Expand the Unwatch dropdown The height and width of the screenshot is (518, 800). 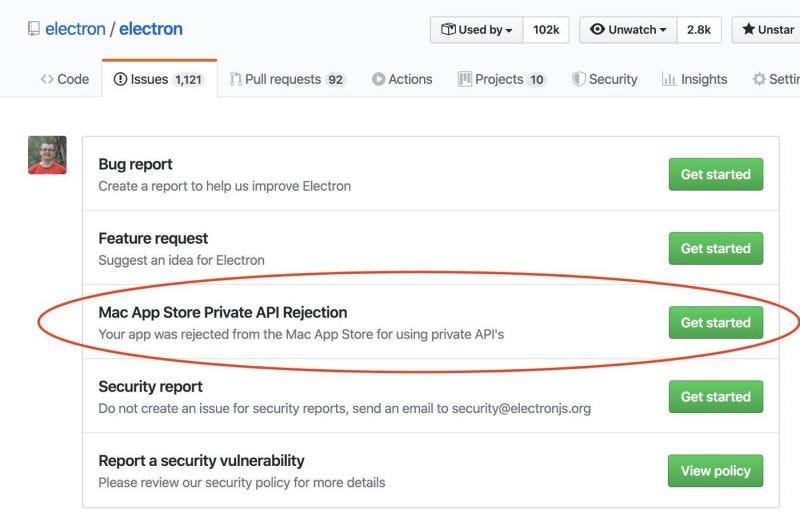pos(628,30)
